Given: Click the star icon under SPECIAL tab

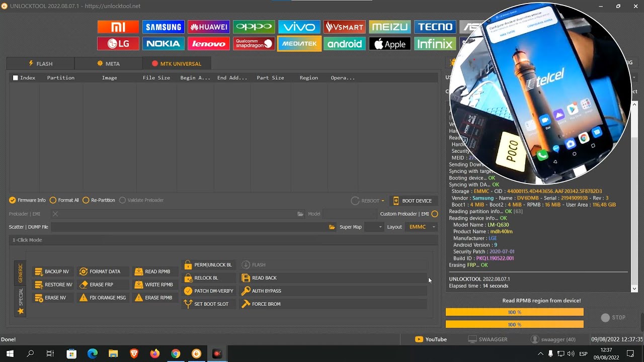Looking at the screenshot, I should click(21, 311).
